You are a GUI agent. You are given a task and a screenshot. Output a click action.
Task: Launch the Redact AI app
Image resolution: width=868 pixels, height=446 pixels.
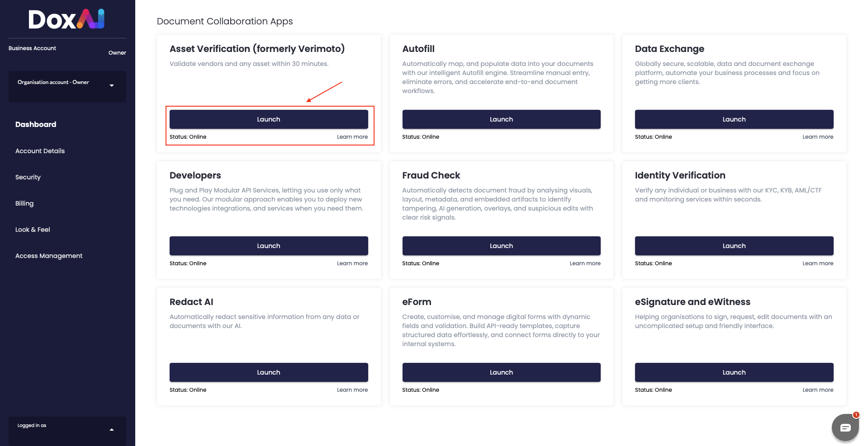click(x=269, y=372)
